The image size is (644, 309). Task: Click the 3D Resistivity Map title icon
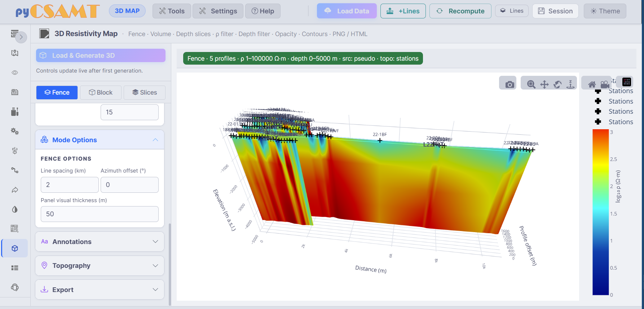[x=44, y=34]
